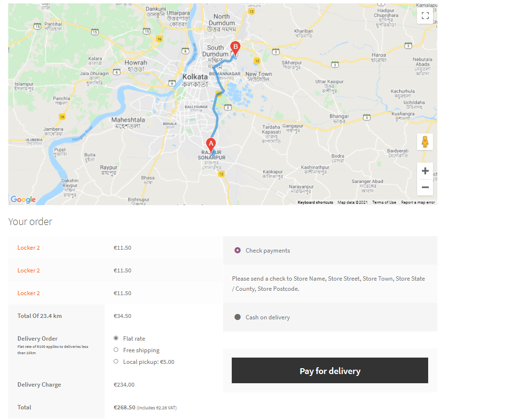Viewport: 523px width, 420px height.
Task: Click the check payment instructions text
Action: pos(329,284)
